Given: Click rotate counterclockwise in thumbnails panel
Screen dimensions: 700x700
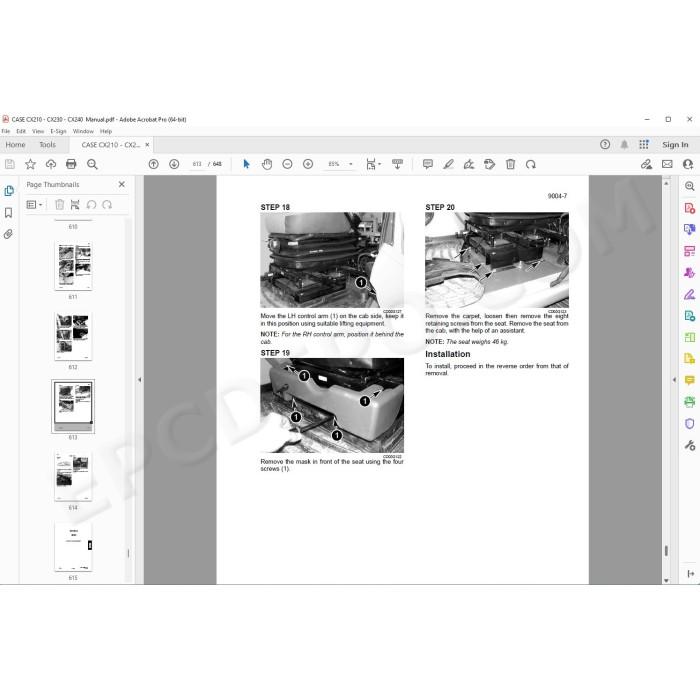Looking at the screenshot, I should pos(92,204).
